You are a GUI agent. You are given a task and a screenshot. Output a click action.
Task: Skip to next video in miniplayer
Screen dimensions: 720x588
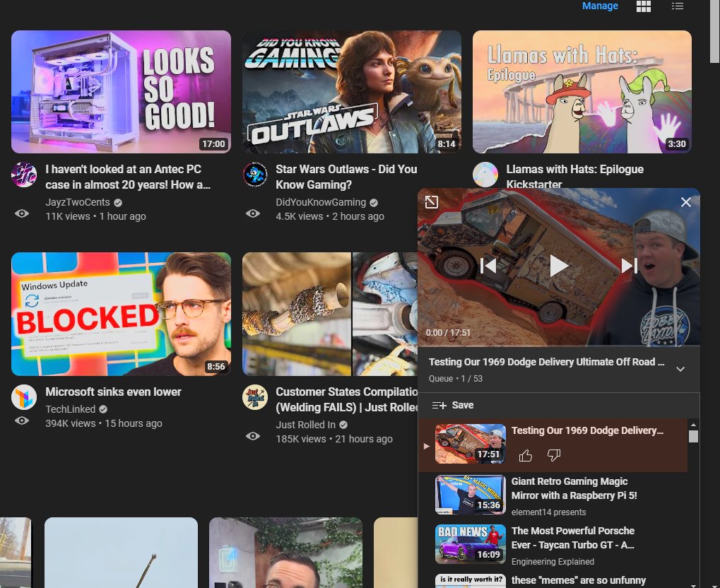click(x=629, y=266)
